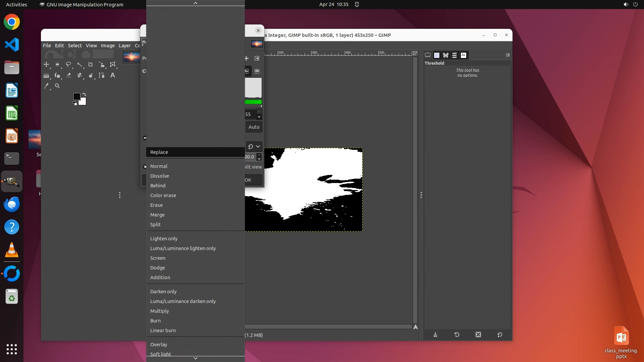644x362 pixels.
Task: Select the Eraser tool
Action: (68, 75)
